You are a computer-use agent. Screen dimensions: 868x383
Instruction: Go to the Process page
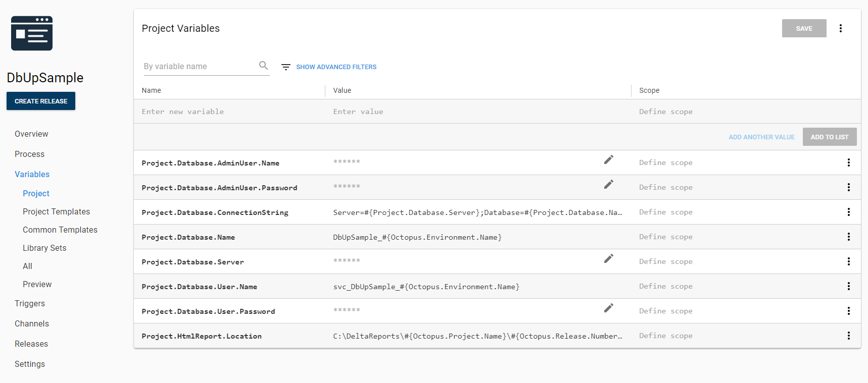(x=29, y=154)
